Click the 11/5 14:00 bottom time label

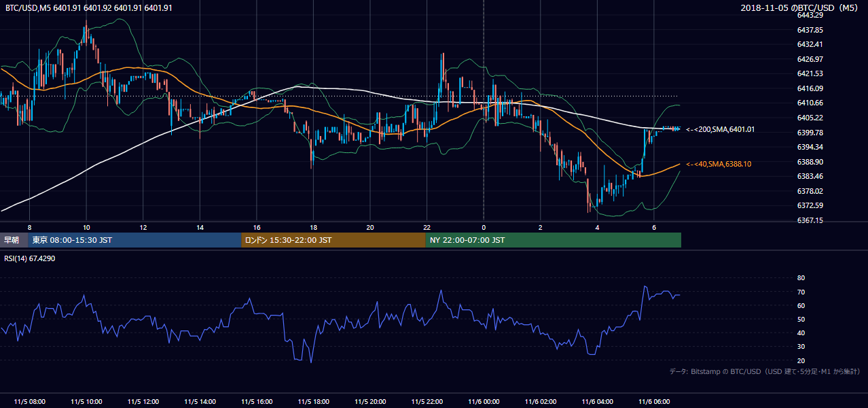point(200,401)
